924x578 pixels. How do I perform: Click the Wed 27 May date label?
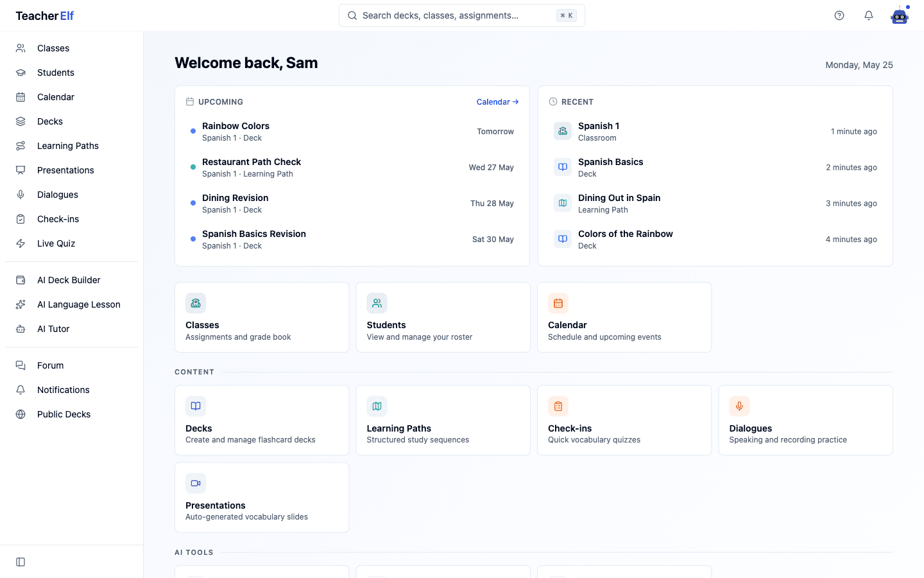coord(491,168)
